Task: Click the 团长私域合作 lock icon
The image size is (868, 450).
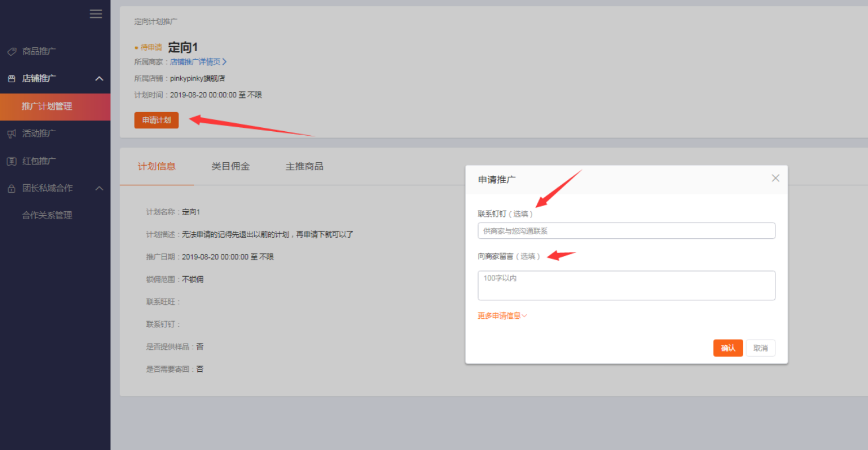Action: (12, 189)
